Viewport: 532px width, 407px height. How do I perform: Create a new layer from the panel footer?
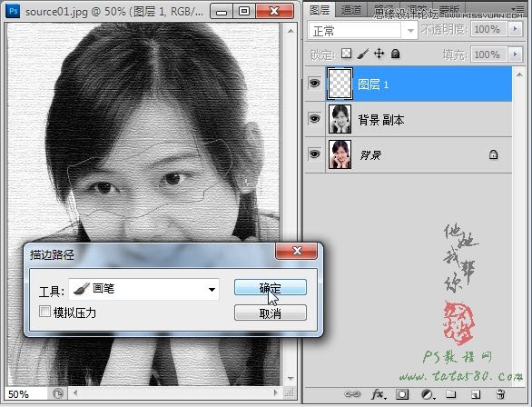(x=476, y=394)
